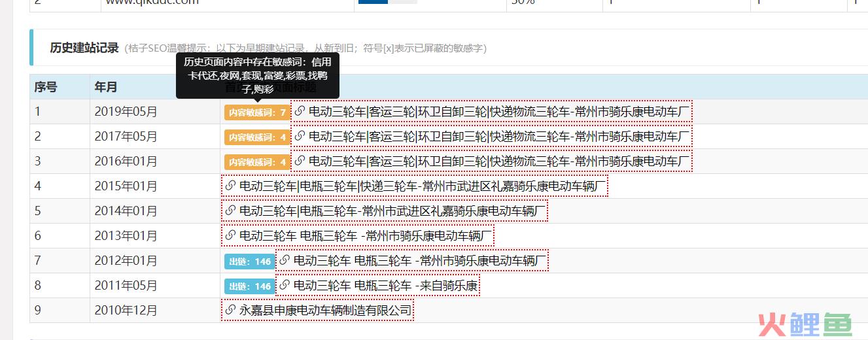Viewport: 868px width, 340px height.
Task: Select date cell 2016年01月
Action: click(126, 161)
